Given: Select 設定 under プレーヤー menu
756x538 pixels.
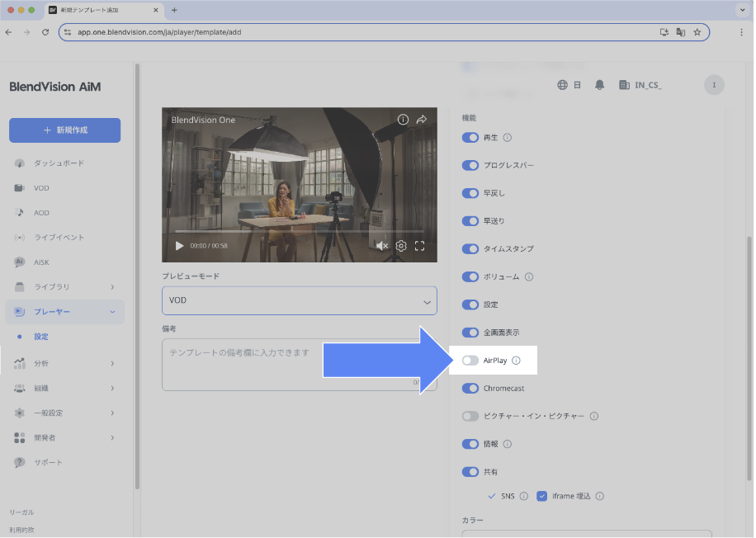Looking at the screenshot, I should tap(41, 337).
